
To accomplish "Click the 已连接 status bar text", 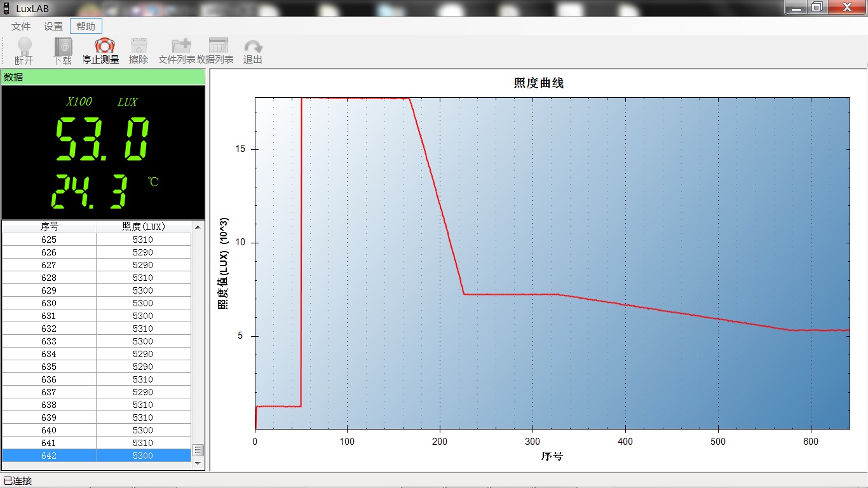I will click(18, 481).
